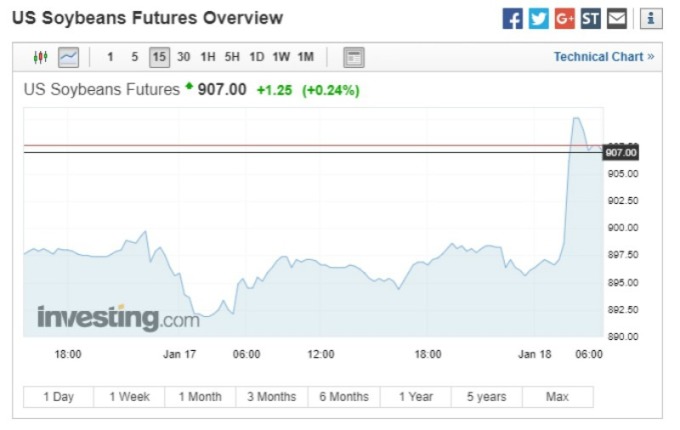680x430 pixels.
Task: Set interval to 15 minutes
Action: pos(159,57)
